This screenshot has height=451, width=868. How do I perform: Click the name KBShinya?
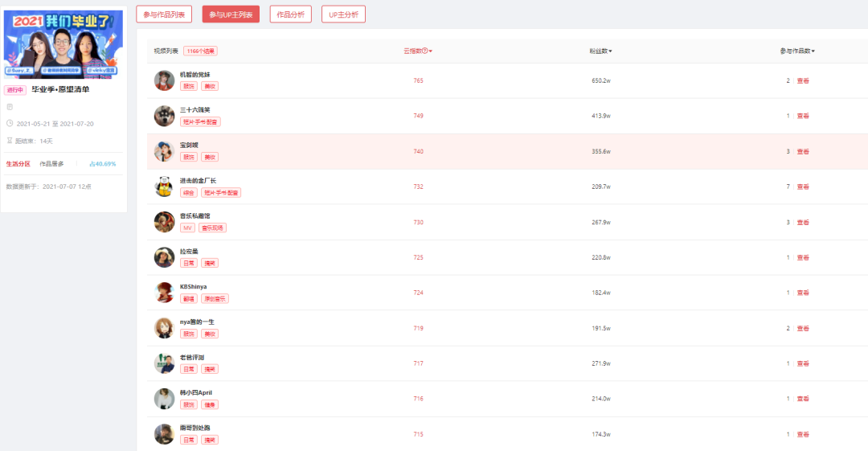coord(193,286)
